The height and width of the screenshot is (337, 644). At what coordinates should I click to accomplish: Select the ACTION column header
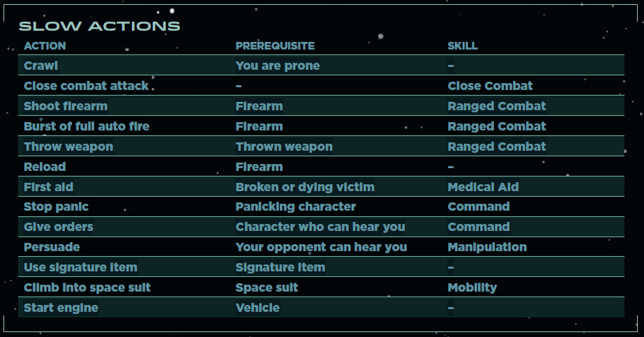[45, 45]
